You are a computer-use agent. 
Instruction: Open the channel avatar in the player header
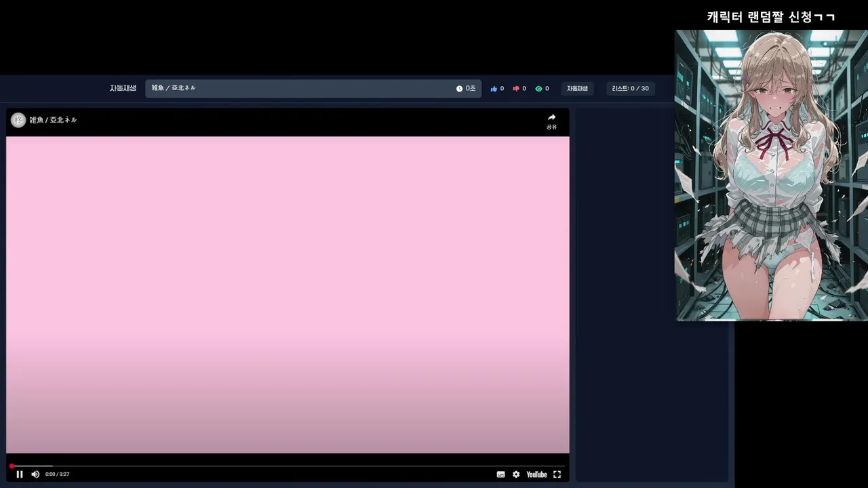[18, 120]
